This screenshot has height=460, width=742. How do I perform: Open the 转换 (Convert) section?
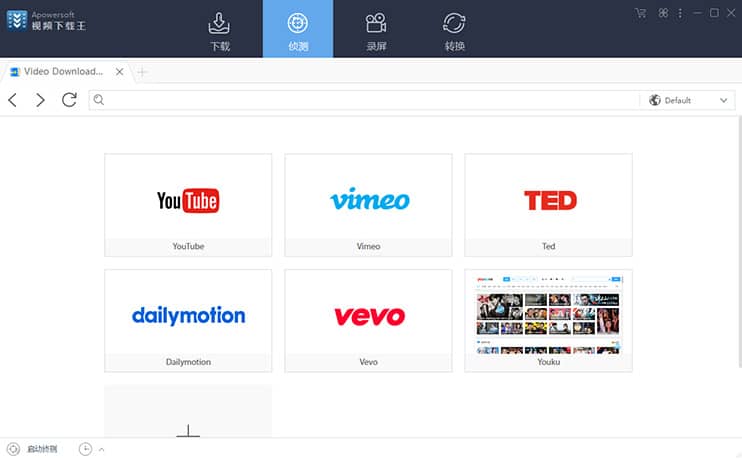pos(455,30)
